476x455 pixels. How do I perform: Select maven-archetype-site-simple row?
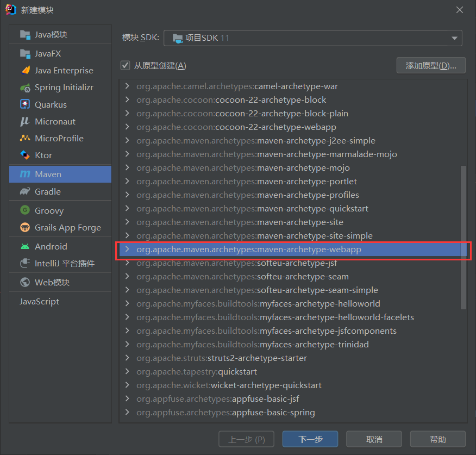(293, 236)
